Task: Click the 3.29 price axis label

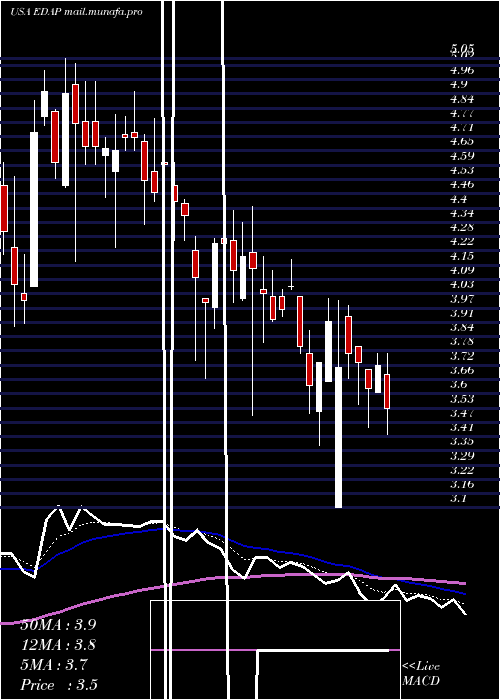Action: coord(462,456)
